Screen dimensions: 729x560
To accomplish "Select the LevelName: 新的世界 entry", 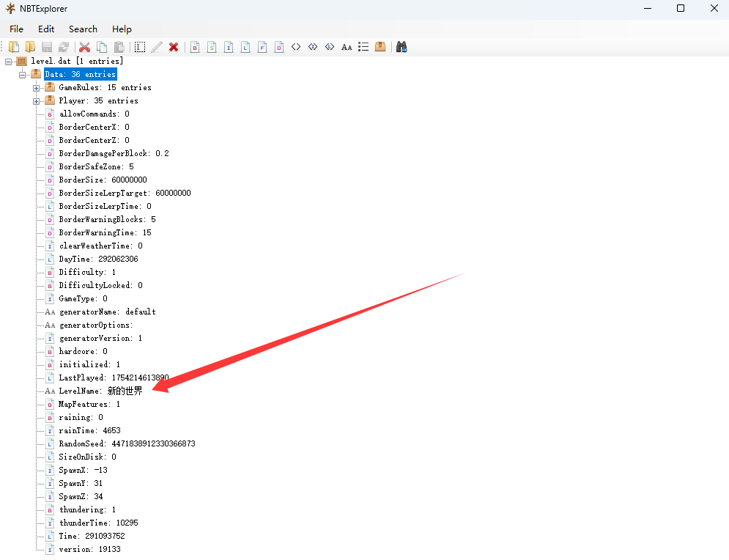I will click(101, 391).
